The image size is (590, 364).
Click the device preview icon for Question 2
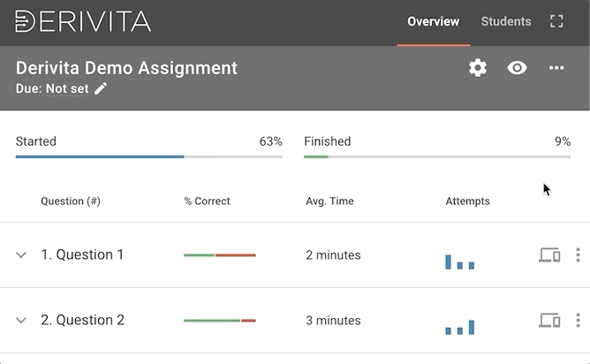[549, 321]
